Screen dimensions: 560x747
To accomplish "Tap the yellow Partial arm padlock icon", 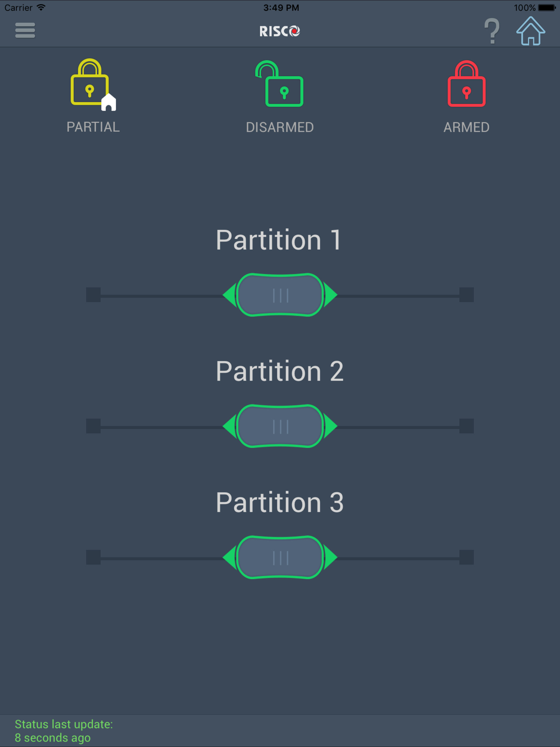I will (x=92, y=84).
